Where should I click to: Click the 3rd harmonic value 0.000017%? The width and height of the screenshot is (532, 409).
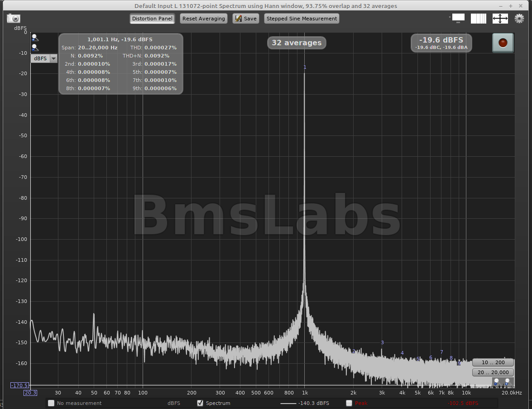pyautogui.click(x=160, y=64)
